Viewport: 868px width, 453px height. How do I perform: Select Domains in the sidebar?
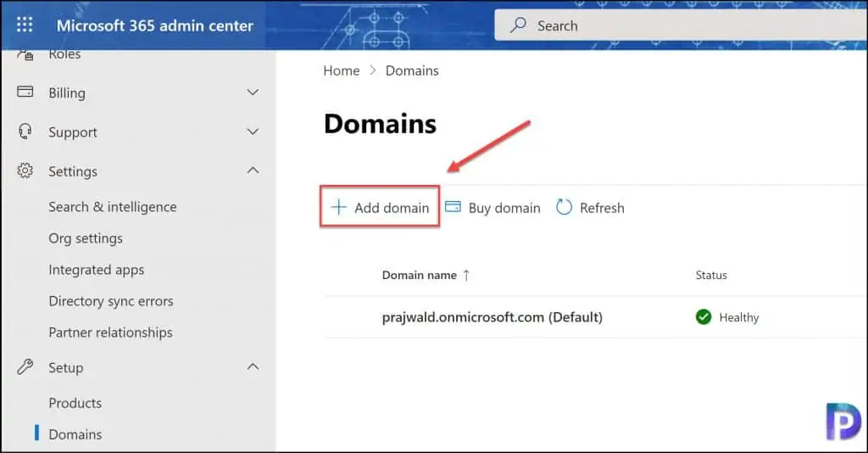[75, 434]
